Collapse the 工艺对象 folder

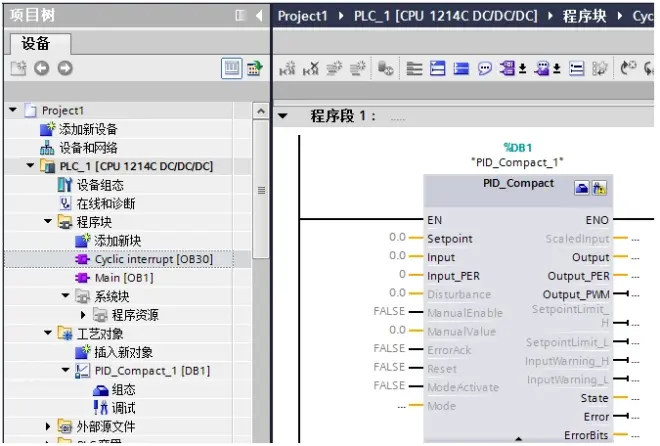(x=48, y=333)
